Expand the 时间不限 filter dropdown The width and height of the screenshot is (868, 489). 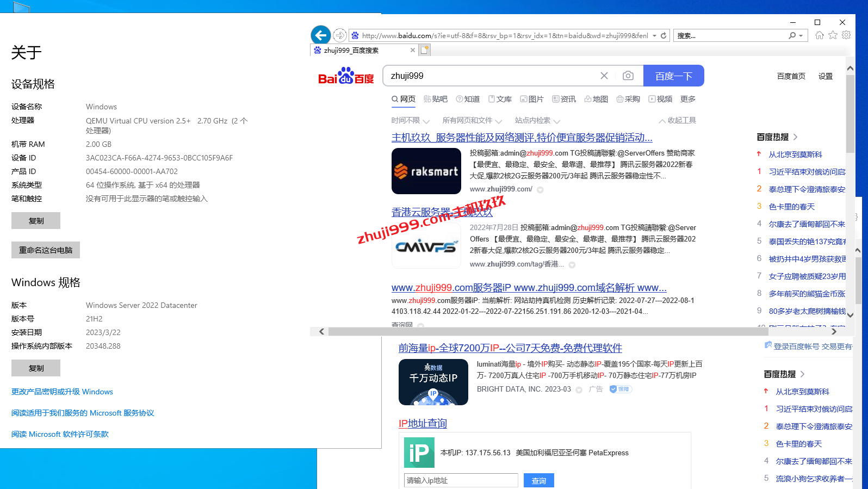pyautogui.click(x=411, y=120)
